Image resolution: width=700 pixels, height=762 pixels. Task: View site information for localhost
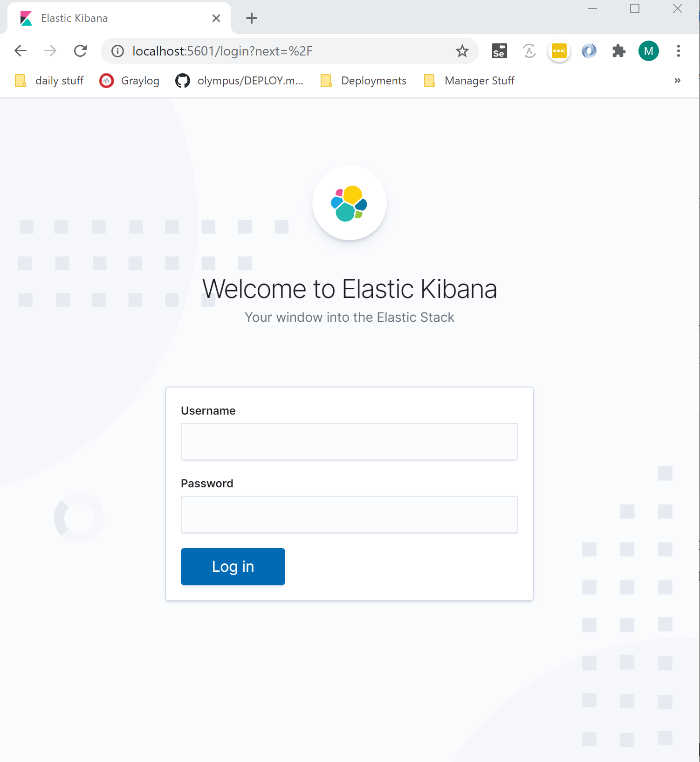117,51
